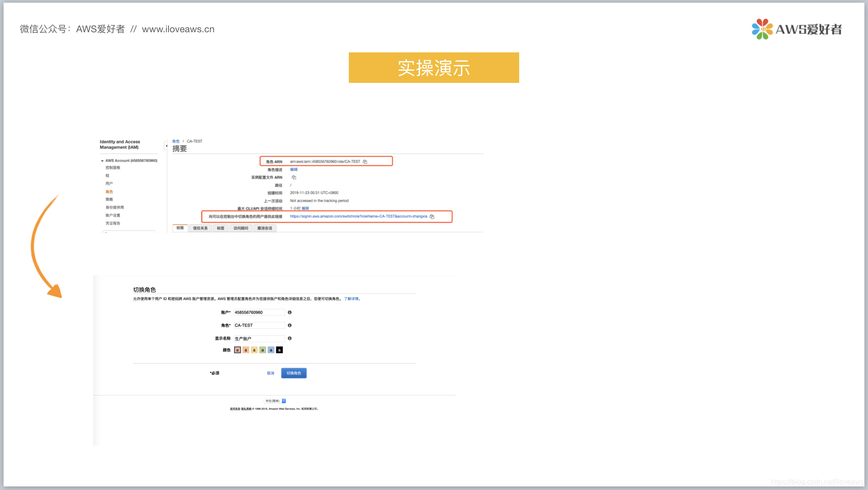Focus the 显示名称 input field
Screen dimensions: 868x490
click(x=259, y=338)
